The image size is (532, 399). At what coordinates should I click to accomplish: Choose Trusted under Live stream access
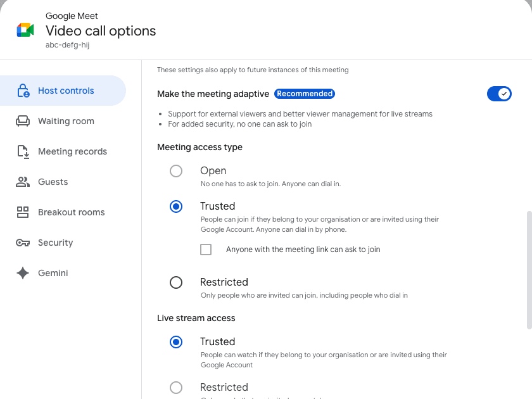point(176,342)
